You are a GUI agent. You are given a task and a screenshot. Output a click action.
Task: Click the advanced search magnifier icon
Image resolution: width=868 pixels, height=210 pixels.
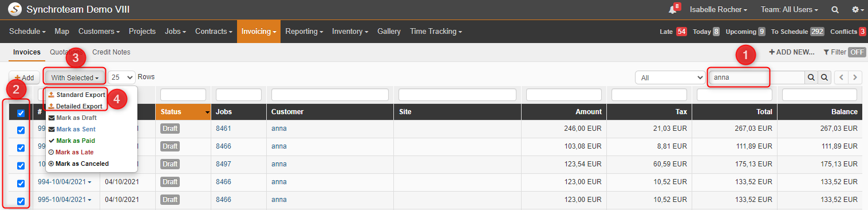824,77
